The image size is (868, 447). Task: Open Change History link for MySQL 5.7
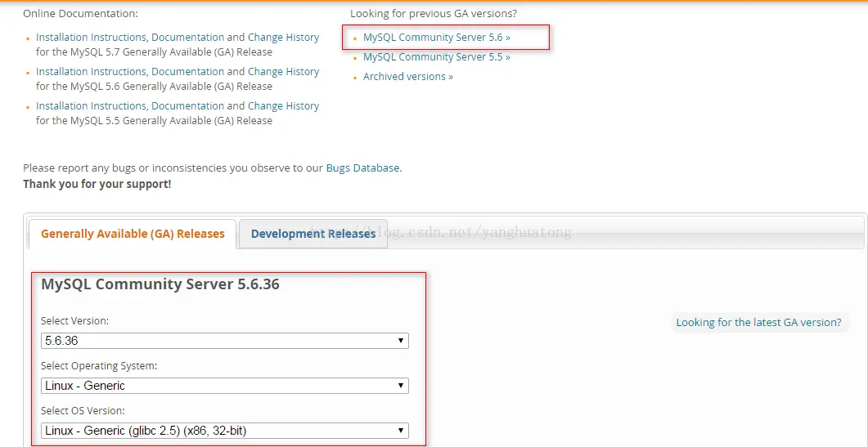[283, 37]
